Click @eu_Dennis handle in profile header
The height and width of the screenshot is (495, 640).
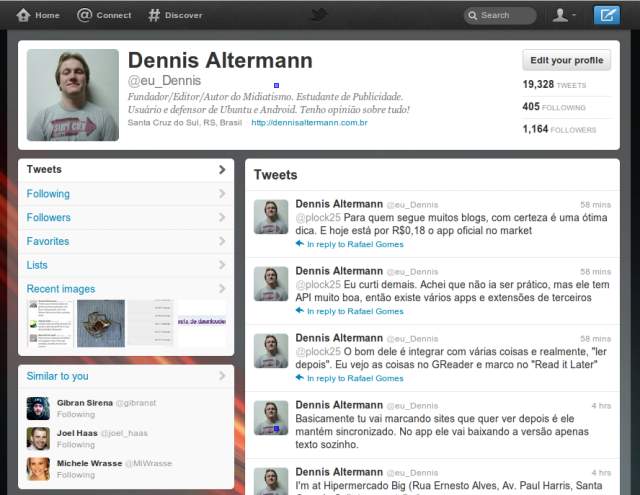click(164, 81)
